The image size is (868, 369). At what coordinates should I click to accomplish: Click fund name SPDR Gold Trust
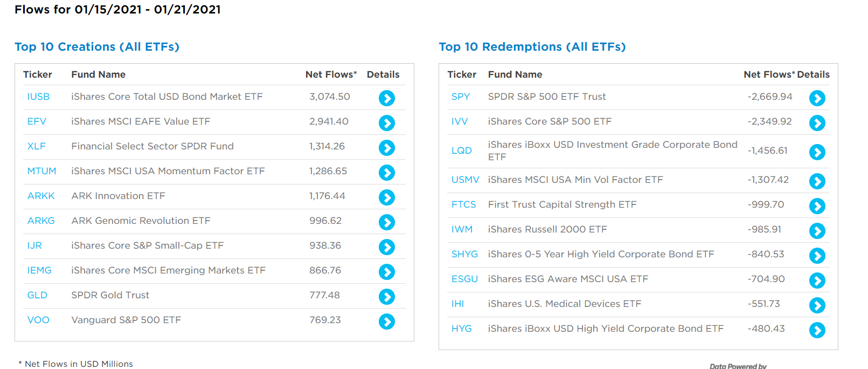pyautogui.click(x=110, y=295)
